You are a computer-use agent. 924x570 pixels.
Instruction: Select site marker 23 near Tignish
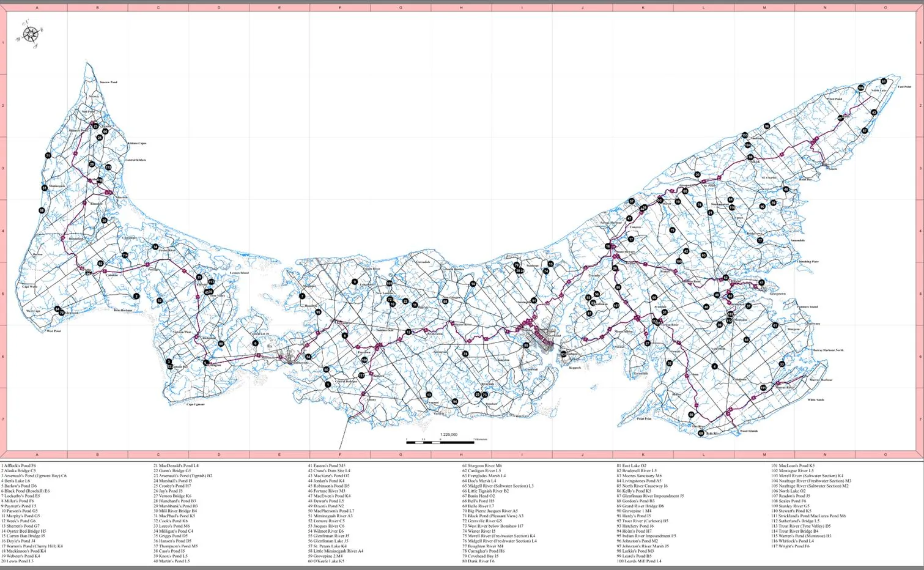pyautogui.click(x=95, y=126)
